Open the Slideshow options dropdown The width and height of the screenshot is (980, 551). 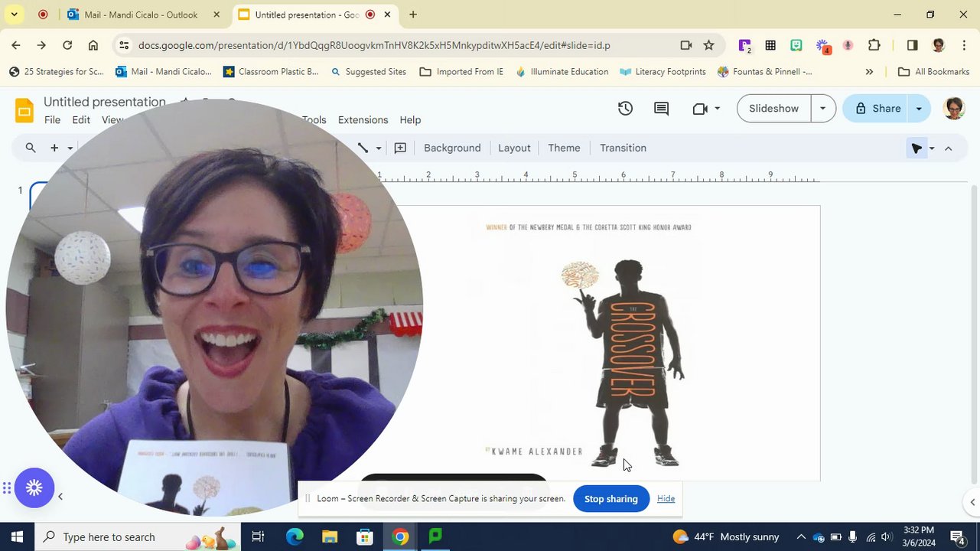pos(822,109)
